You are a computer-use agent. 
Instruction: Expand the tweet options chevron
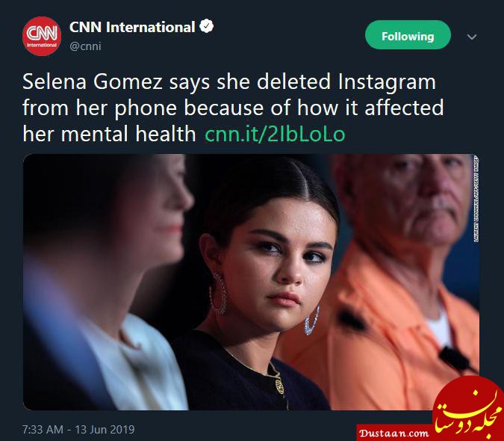coord(472,36)
